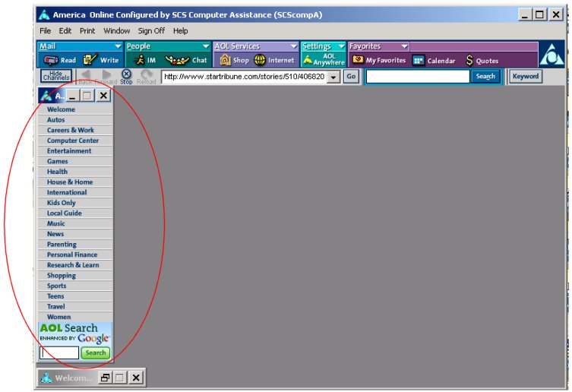Click the Go button next to address bar

point(351,77)
